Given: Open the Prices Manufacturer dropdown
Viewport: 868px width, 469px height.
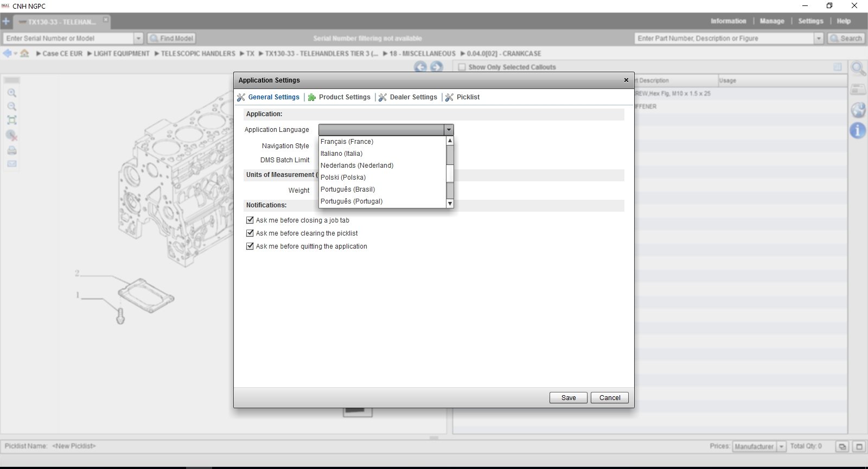Looking at the screenshot, I should point(782,446).
